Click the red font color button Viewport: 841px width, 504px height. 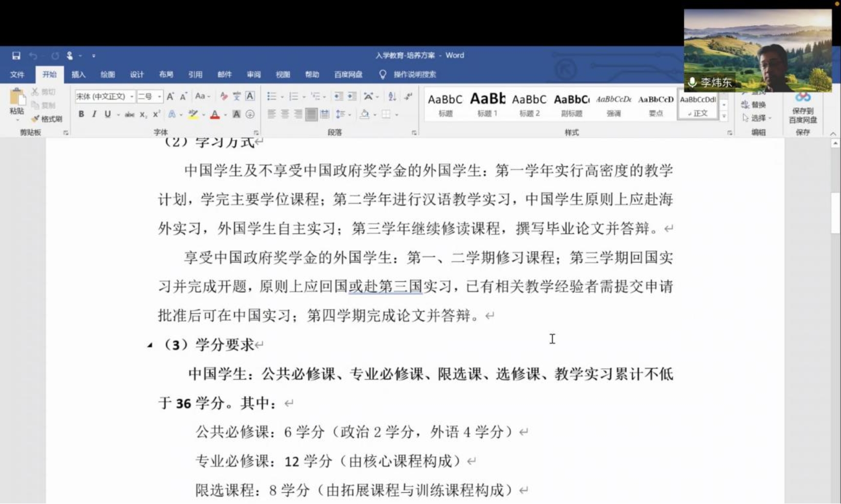pyautogui.click(x=215, y=115)
